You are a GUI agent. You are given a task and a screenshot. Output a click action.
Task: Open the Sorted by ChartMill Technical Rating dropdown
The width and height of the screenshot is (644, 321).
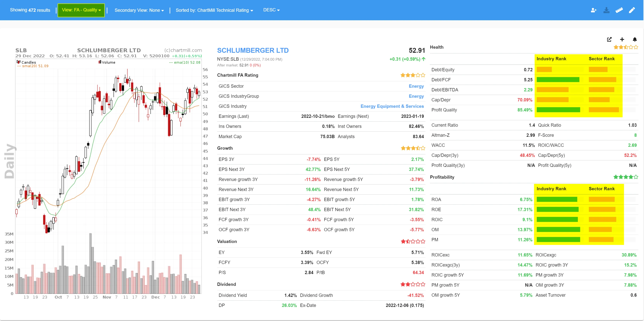click(214, 10)
